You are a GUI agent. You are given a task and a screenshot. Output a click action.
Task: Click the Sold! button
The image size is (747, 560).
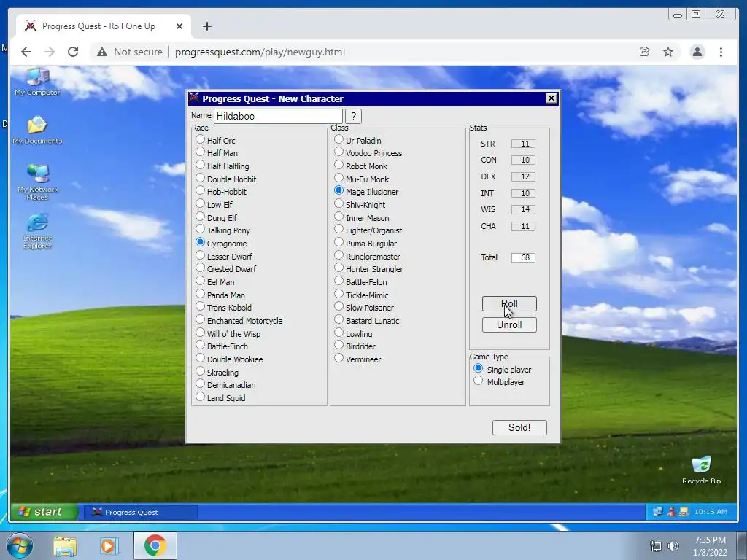[x=519, y=427]
